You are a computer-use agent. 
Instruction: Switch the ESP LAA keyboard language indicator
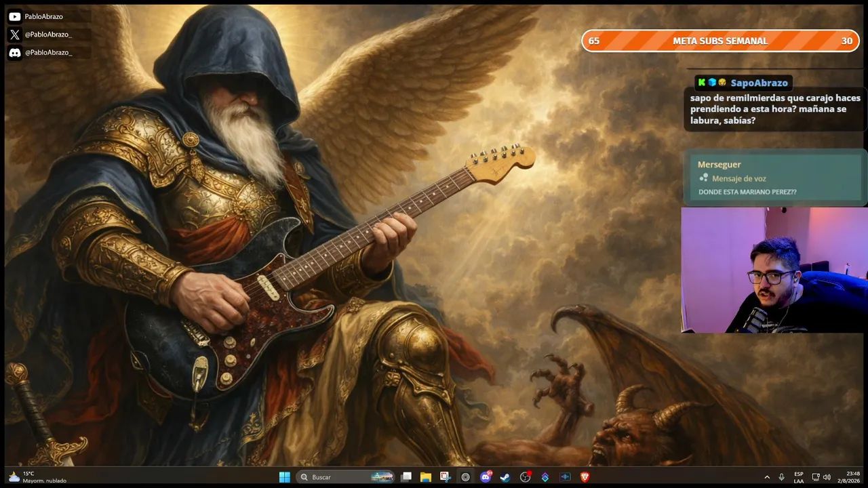coord(799,477)
